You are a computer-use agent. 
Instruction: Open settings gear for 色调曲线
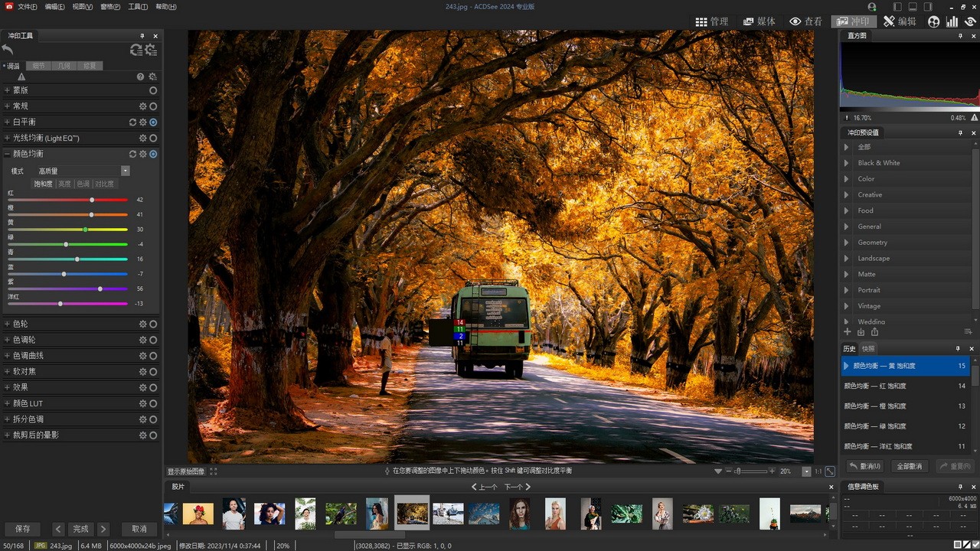[142, 356]
